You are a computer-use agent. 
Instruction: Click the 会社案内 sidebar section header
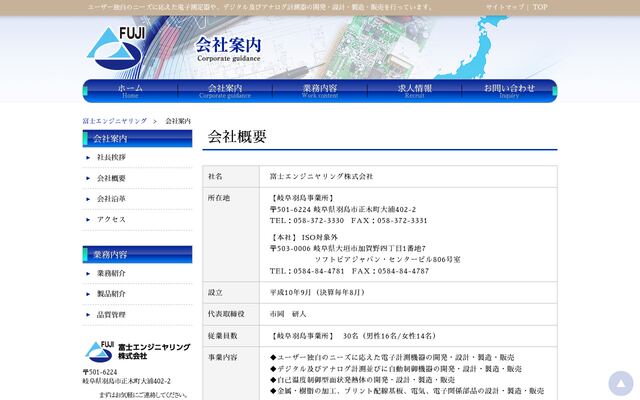[x=137, y=139]
